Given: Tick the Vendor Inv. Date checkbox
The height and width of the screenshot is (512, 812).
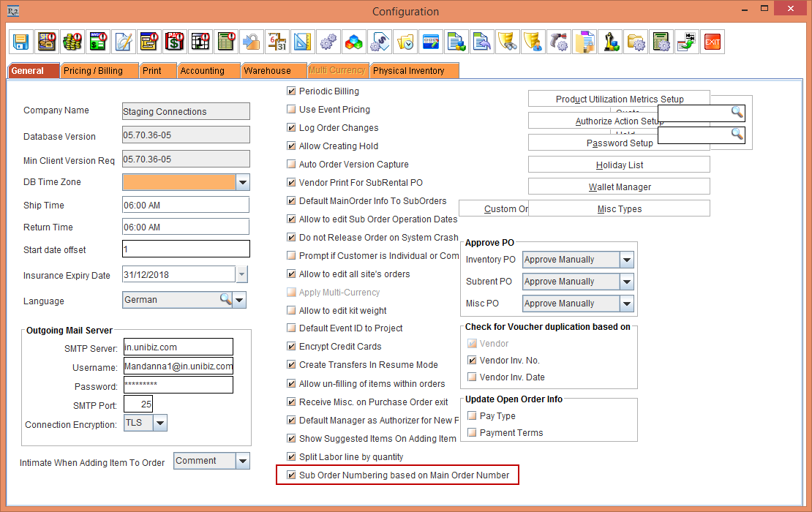Looking at the screenshot, I should click(x=472, y=377).
